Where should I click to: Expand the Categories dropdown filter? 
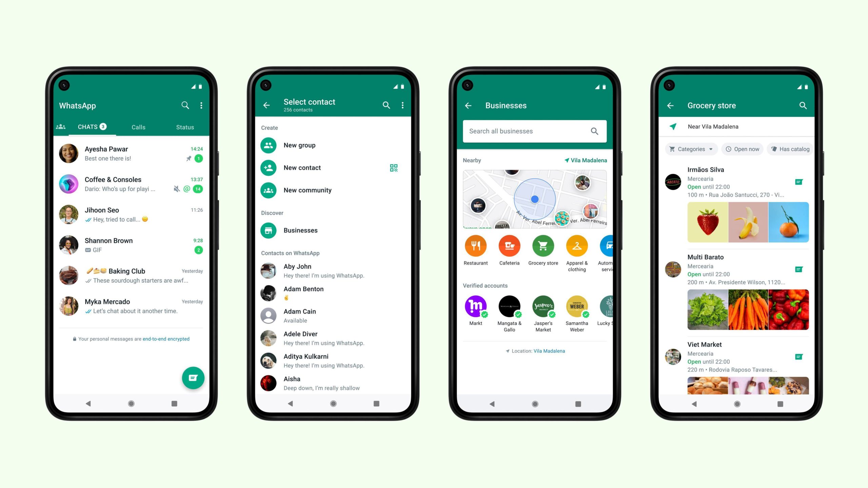(x=690, y=149)
